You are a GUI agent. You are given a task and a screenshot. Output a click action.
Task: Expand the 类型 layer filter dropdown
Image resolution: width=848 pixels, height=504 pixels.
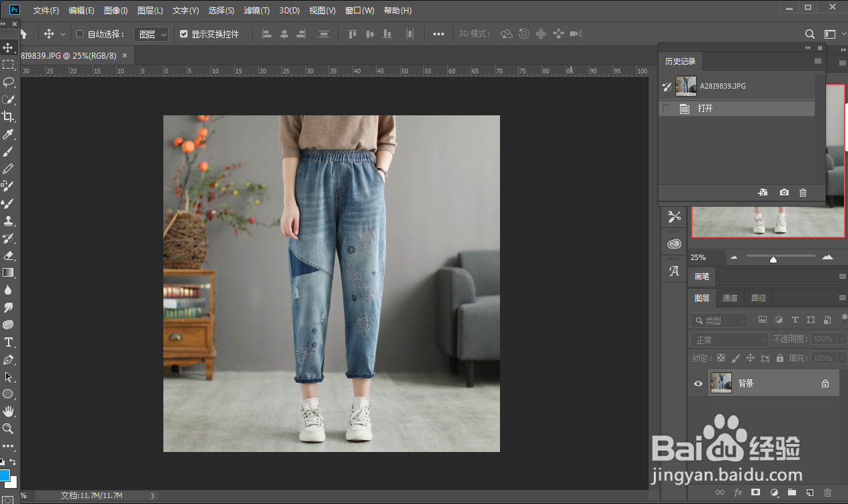(x=719, y=321)
